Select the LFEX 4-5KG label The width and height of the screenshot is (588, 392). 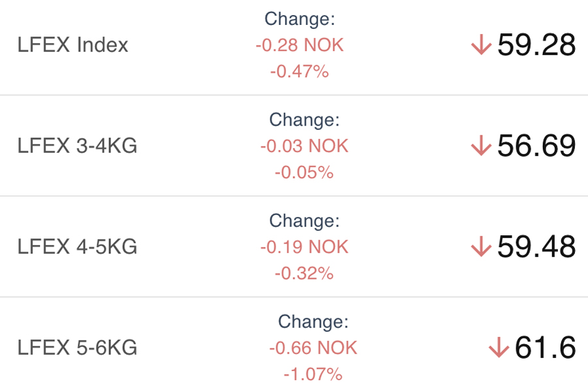[77, 247]
